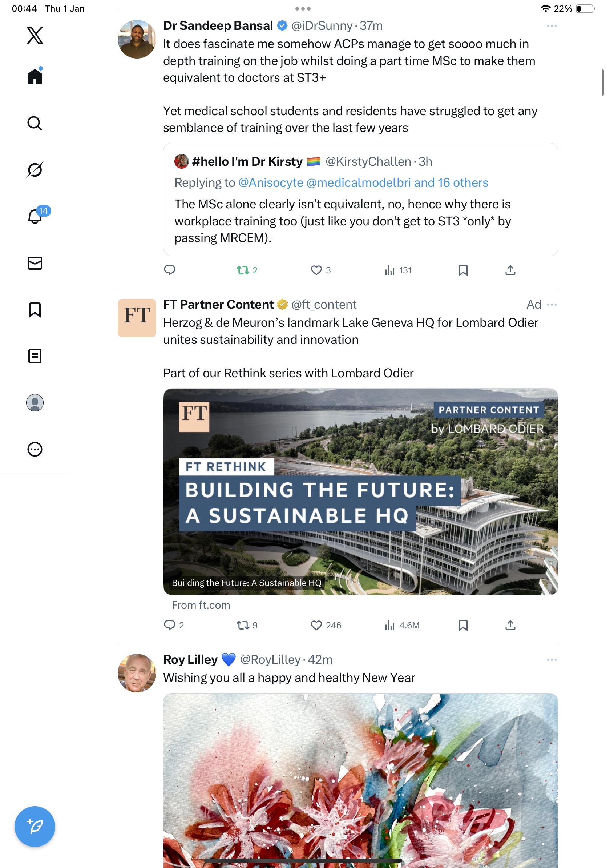Click the feed's vertical scrollbar
This screenshot has width=606, height=868.
(x=602, y=83)
